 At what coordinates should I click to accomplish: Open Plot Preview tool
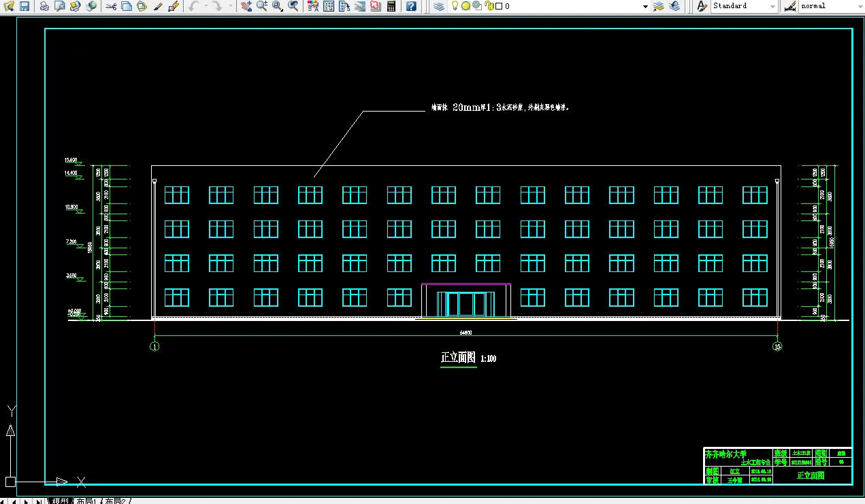[x=59, y=6]
